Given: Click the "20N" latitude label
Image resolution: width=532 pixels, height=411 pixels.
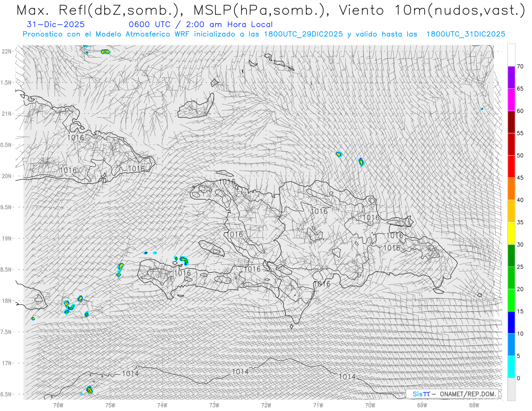Looking at the screenshot, I should pyautogui.click(x=7, y=176).
